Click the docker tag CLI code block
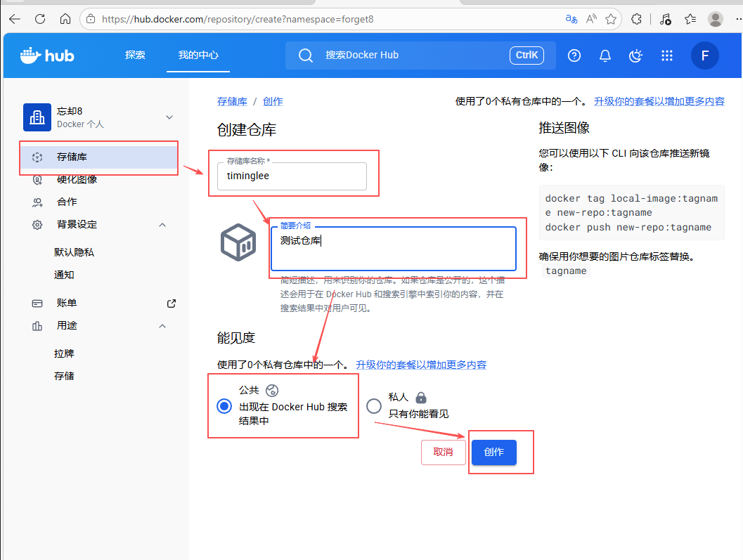Image resolution: width=743 pixels, height=560 pixels. (x=632, y=213)
